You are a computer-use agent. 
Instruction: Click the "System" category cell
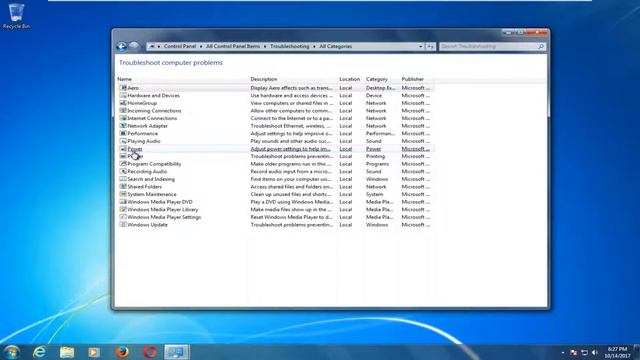[x=374, y=194]
